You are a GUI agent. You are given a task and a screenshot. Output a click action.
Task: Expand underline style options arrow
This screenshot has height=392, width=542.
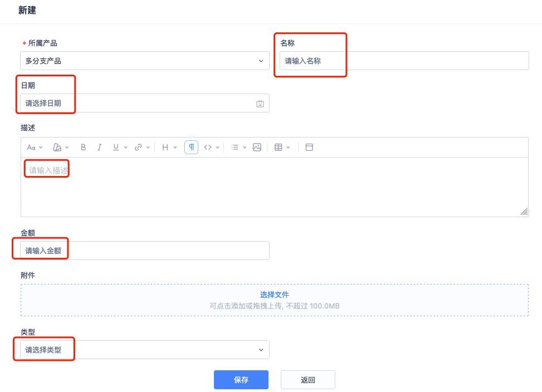(x=126, y=148)
